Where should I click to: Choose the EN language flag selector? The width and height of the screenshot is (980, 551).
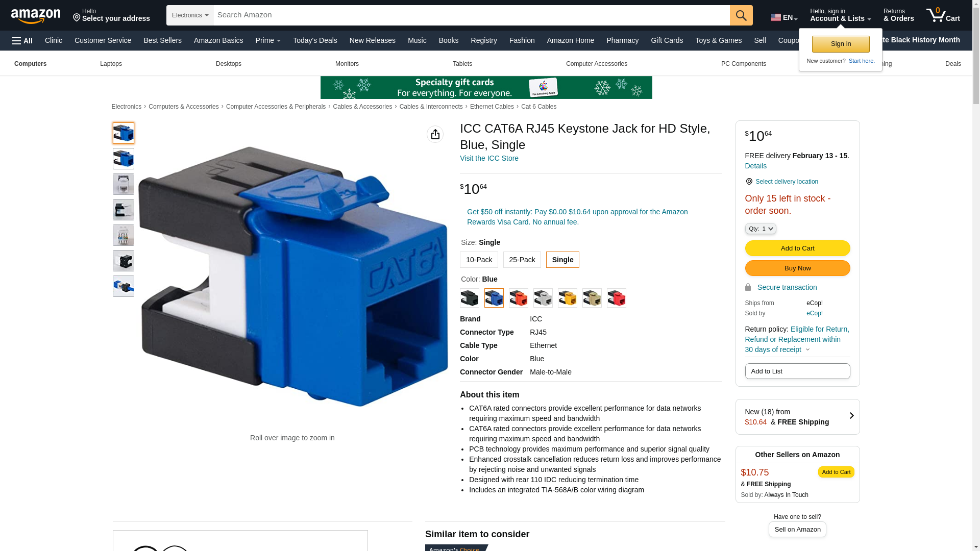coord(783,17)
